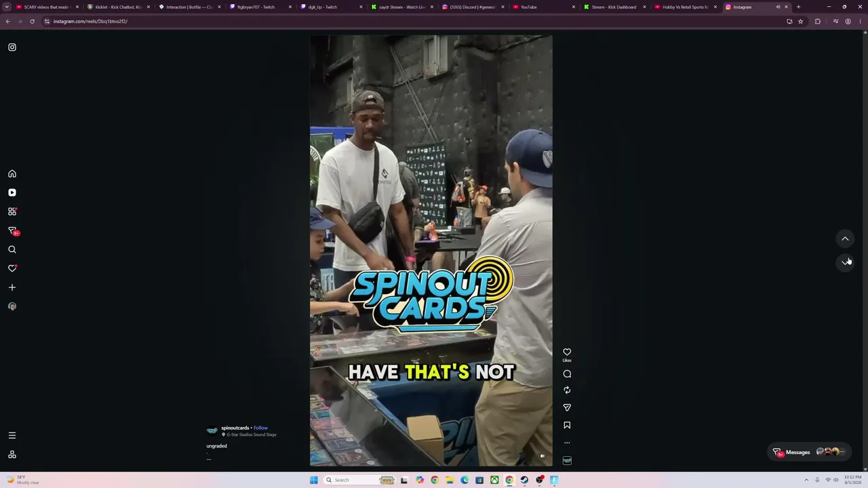The height and width of the screenshot is (488, 868).
Task: Open Search from the Instagram sidebar
Action: pyautogui.click(x=12, y=249)
